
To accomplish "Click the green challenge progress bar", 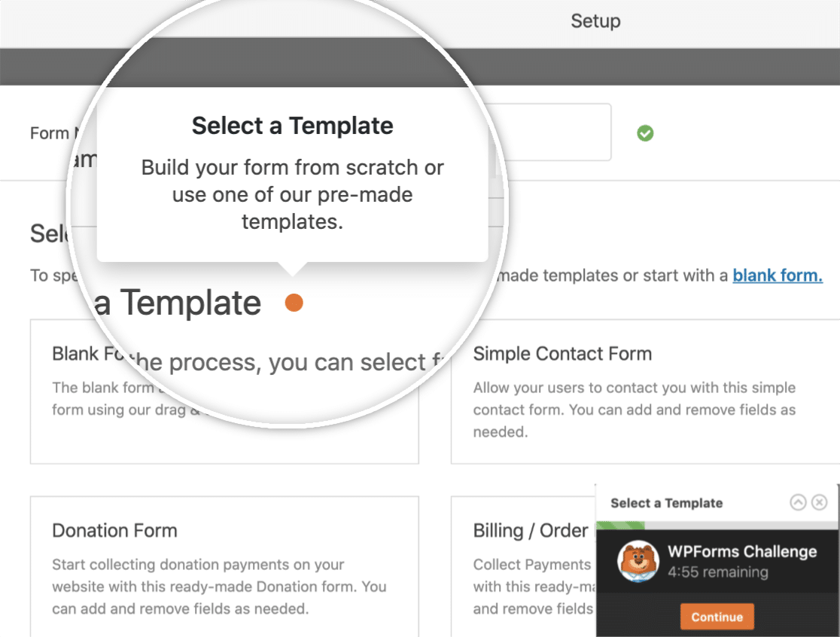I will [x=621, y=525].
